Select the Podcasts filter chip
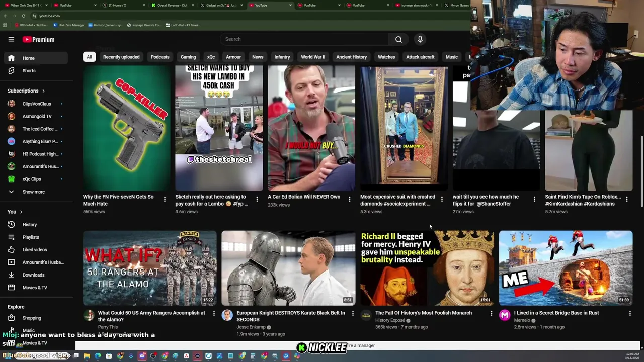Screen dimensions: 644x362 (x=160, y=57)
